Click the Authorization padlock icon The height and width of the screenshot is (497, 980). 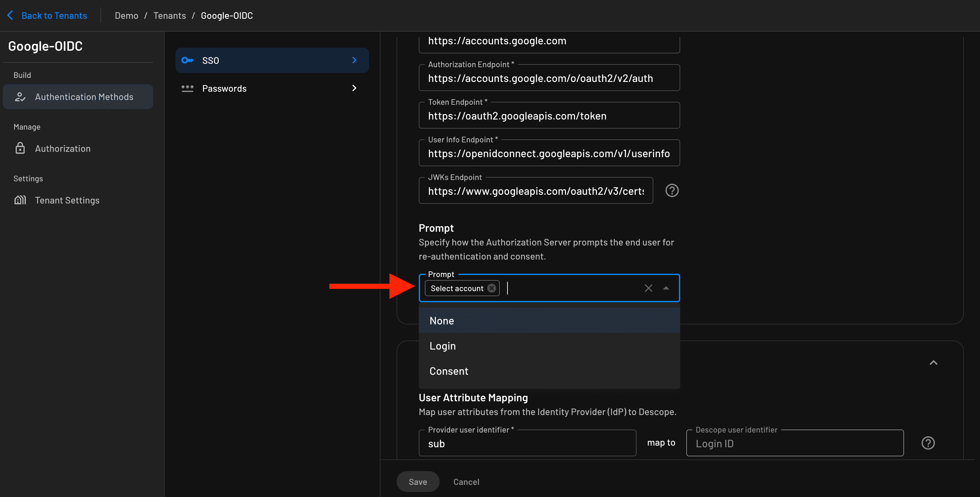pyautogui.click(x=20, y=148)
